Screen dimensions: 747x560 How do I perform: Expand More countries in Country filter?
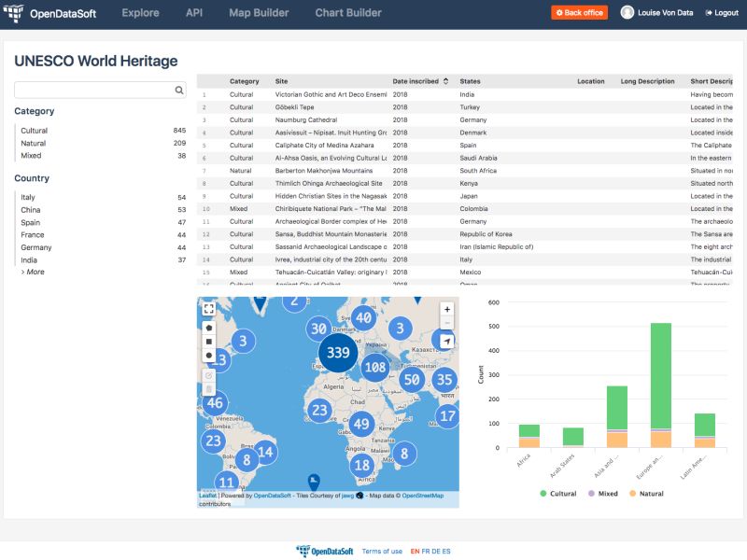point(33,272)
